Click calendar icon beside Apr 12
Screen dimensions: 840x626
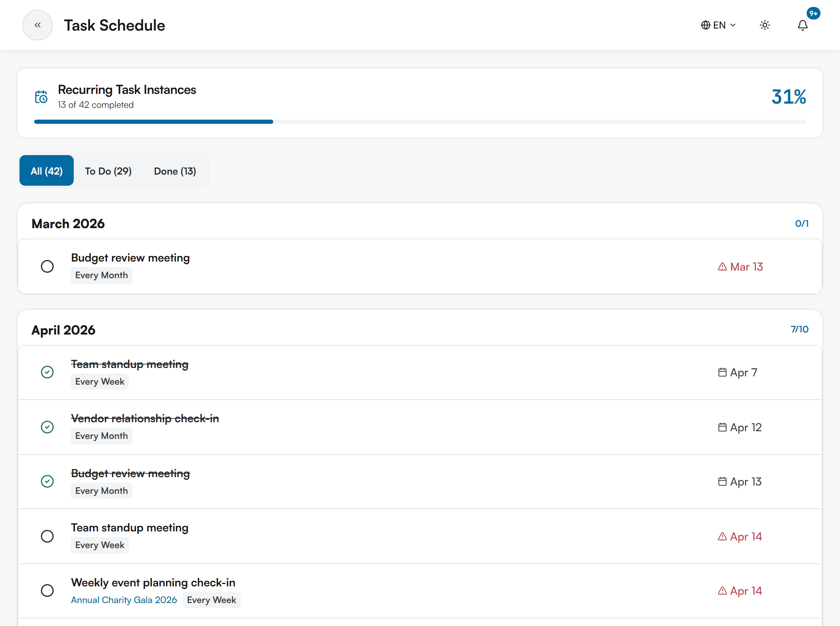722,427
